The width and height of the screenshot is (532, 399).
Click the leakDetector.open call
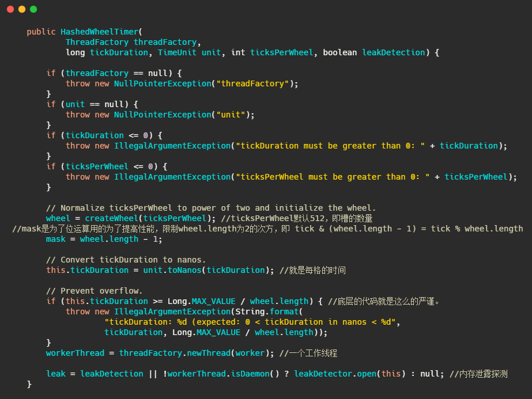335,374
